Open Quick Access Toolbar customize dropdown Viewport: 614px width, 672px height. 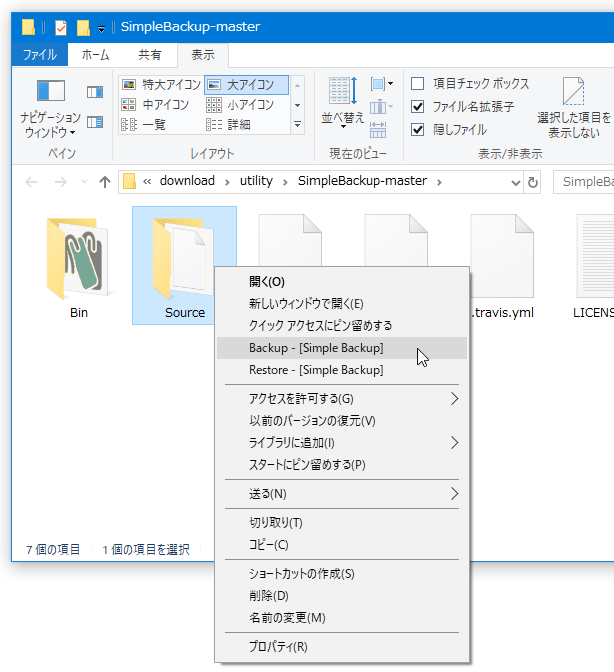click(101, 29)
